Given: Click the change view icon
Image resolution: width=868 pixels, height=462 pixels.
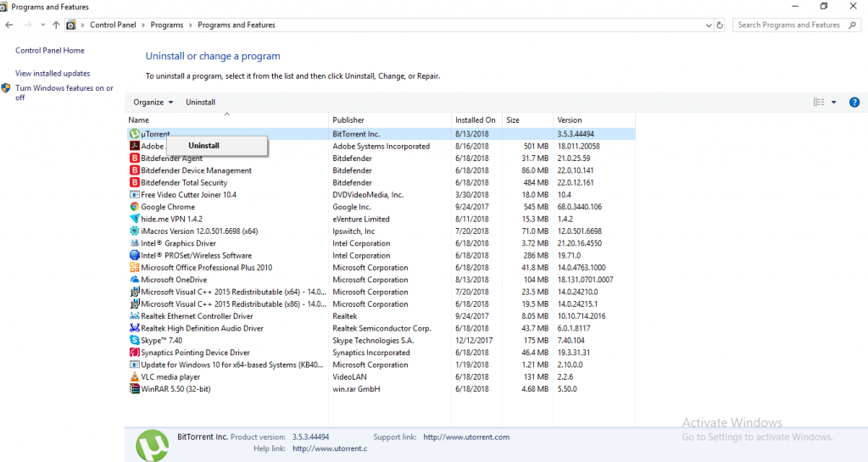Looking at the screenshot, I should click(x=819, y=102).
